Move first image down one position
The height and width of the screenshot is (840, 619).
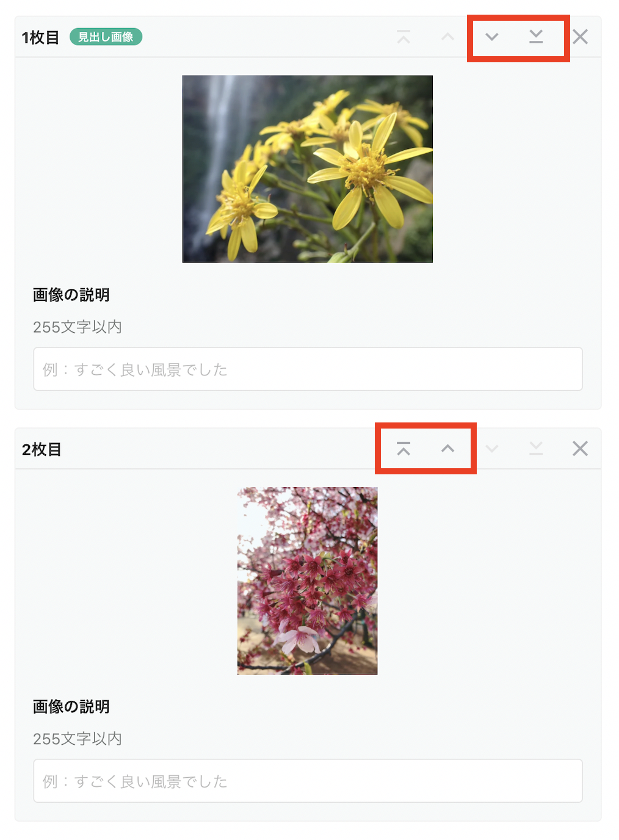tap(492, 37)
